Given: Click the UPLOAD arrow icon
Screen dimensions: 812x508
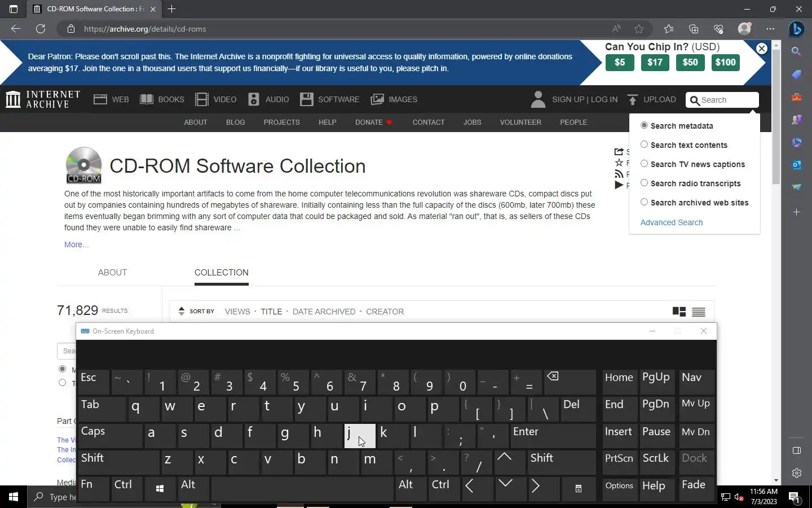Looking at the screenshot, I should point(633,99).
